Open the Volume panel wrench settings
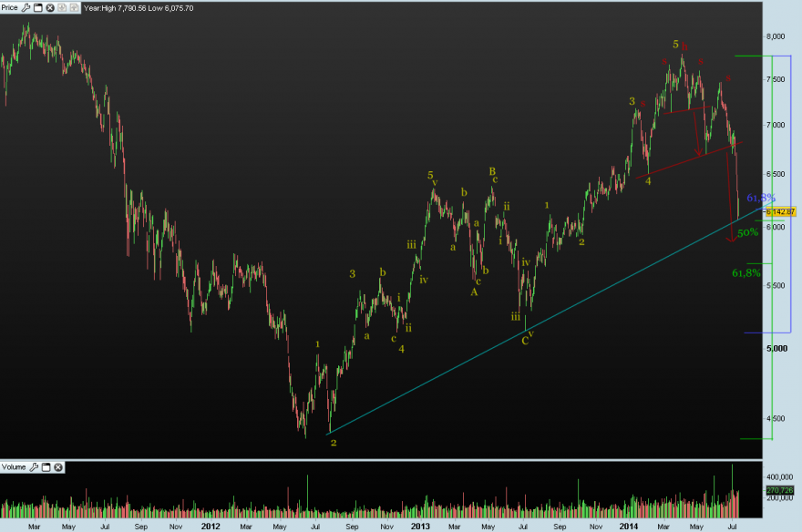Image resolution: width=802 pixels, height=532 pixels. pyautogui.click(x=34, y=467)
